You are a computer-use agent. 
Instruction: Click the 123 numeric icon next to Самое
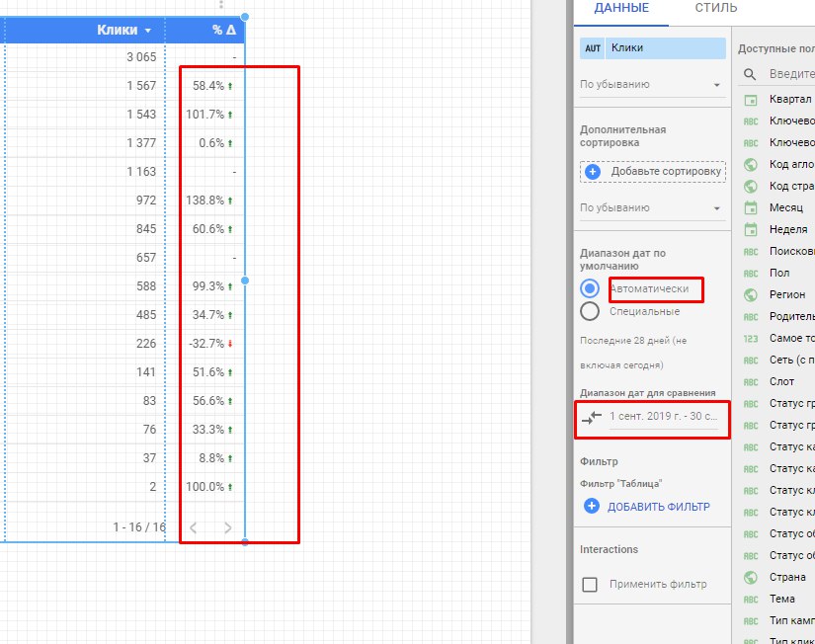pyautogui.click(x=751, y=339)
